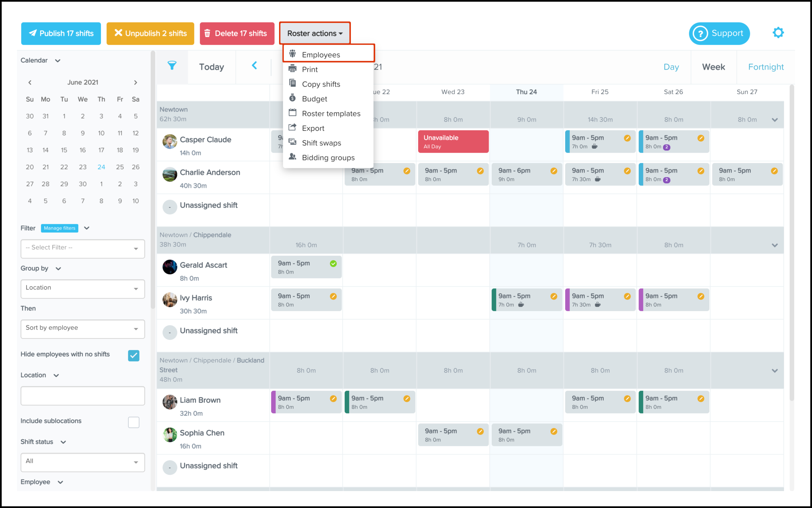Open the Shift status All dropdown
The height and width of the screenshot is (508, 812).
(82, 462)
